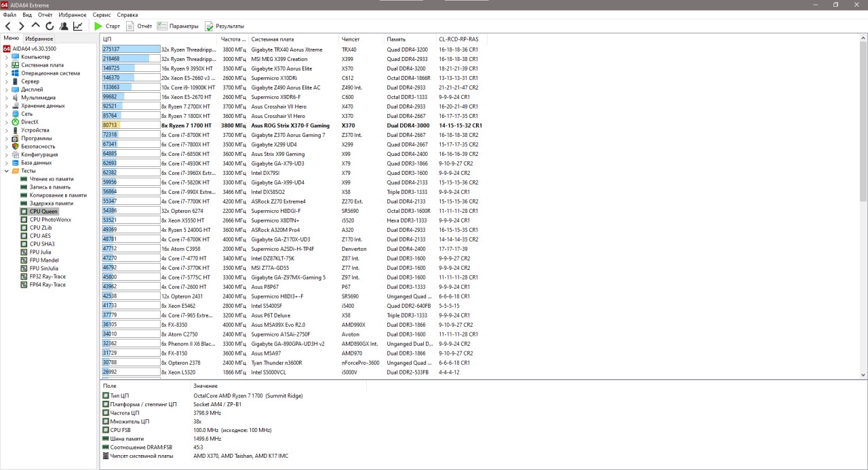
Task: Expand the Сеть tree node
Action: click(x=7, y=114)
